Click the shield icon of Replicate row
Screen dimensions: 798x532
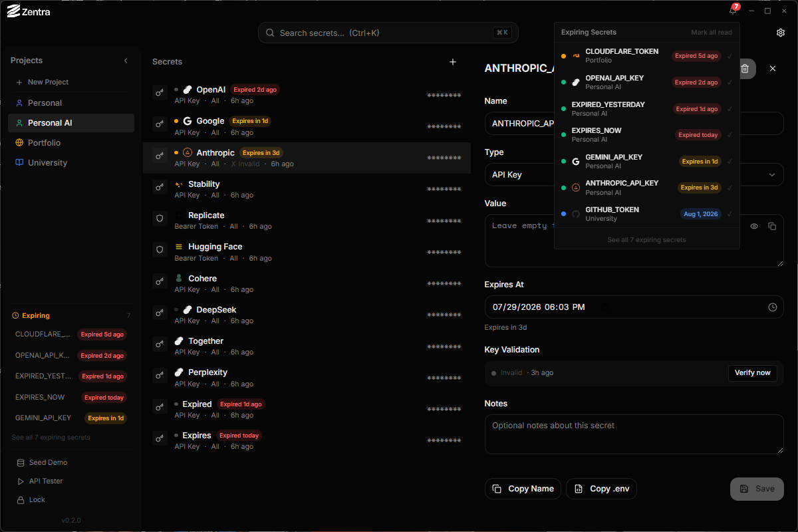tap(160, 218)
